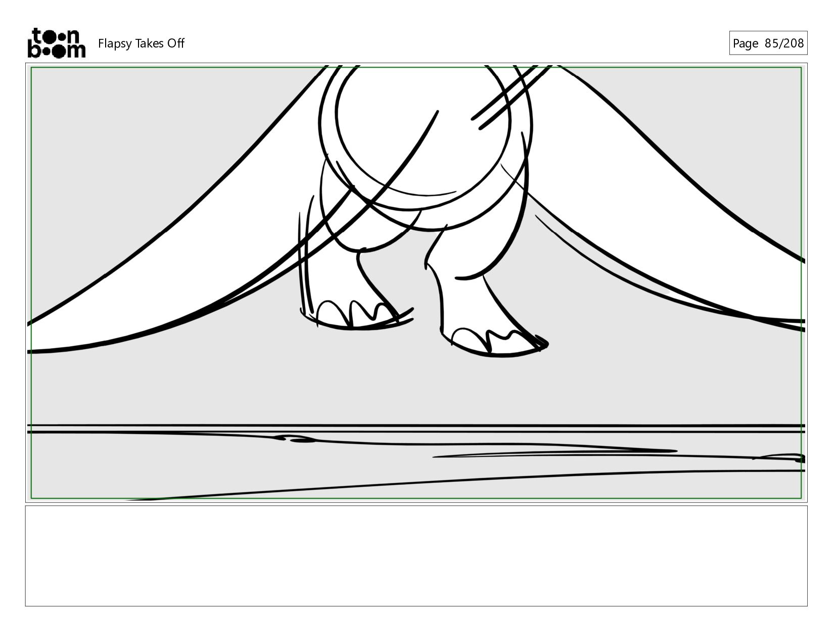Select the 'Flapsy Takes Off' title text
Screen dimensions: 834x644
point(141,43)
